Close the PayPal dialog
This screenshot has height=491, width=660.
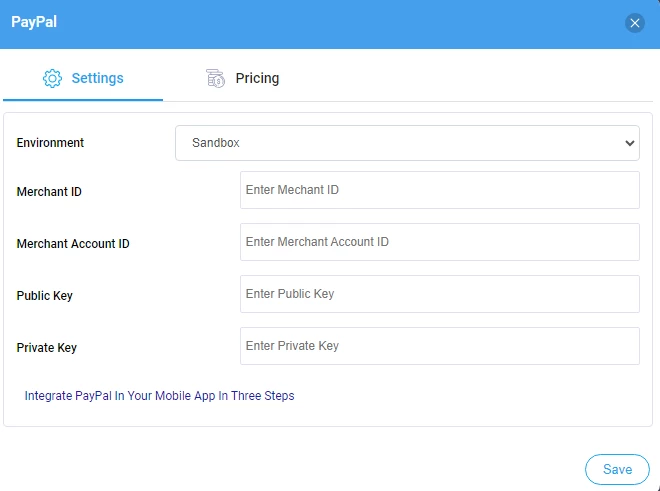tap(635, 23)
